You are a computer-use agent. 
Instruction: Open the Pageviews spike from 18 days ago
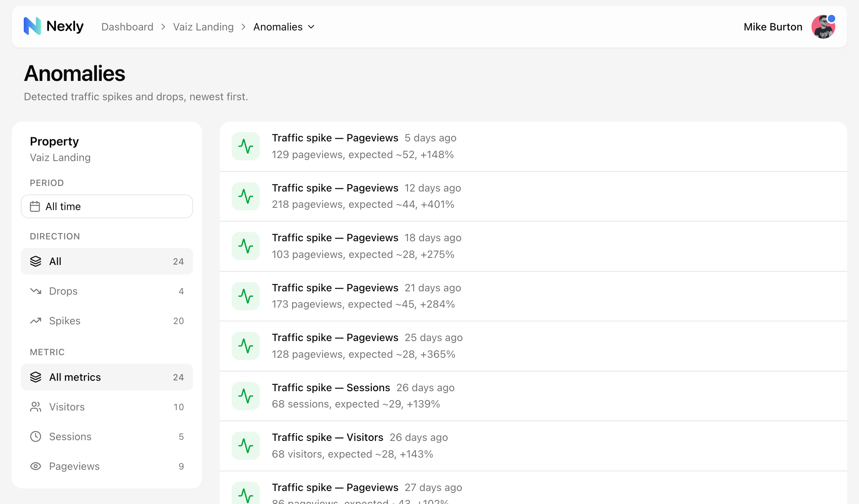click(x=533, y=246)
